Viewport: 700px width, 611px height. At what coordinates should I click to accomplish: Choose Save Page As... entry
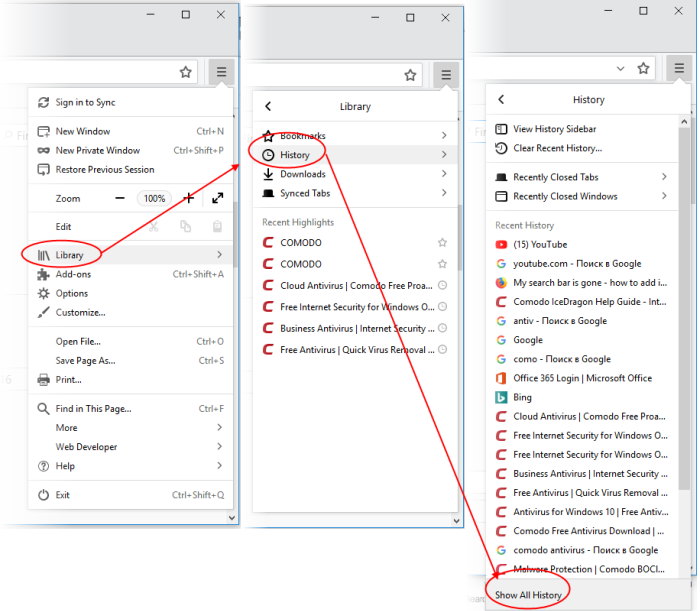coord(130,361)
